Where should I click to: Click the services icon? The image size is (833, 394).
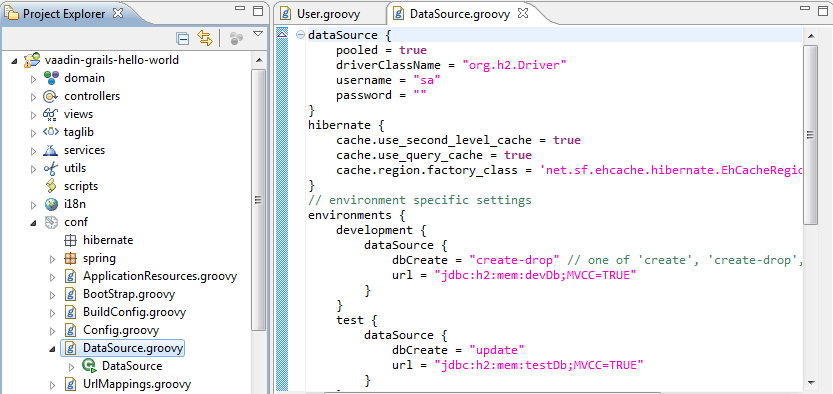[50, 150]
